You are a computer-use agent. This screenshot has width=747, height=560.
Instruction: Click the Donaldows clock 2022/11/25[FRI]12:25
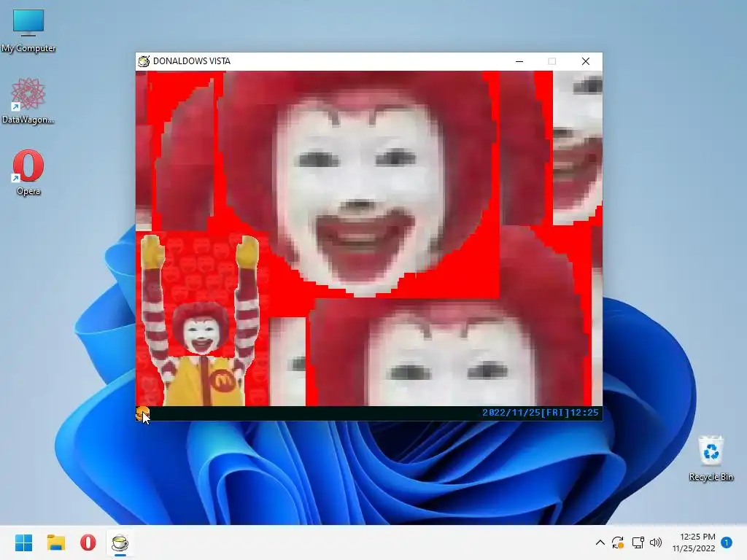[x=541, y=413]
